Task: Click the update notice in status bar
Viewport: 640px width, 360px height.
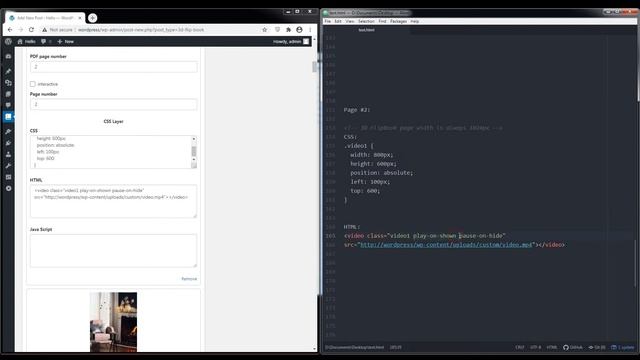Action: point(623,347)
